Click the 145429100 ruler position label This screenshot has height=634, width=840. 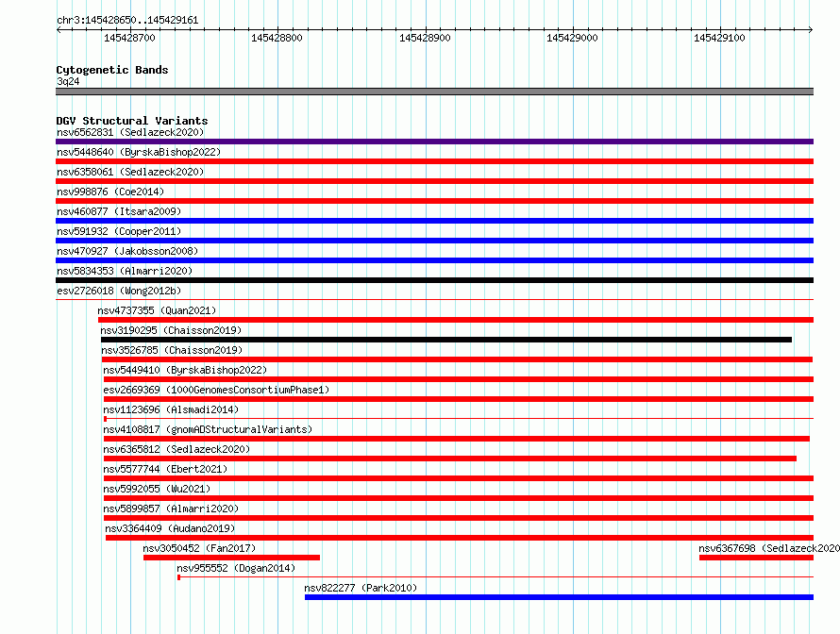point(719,38)
